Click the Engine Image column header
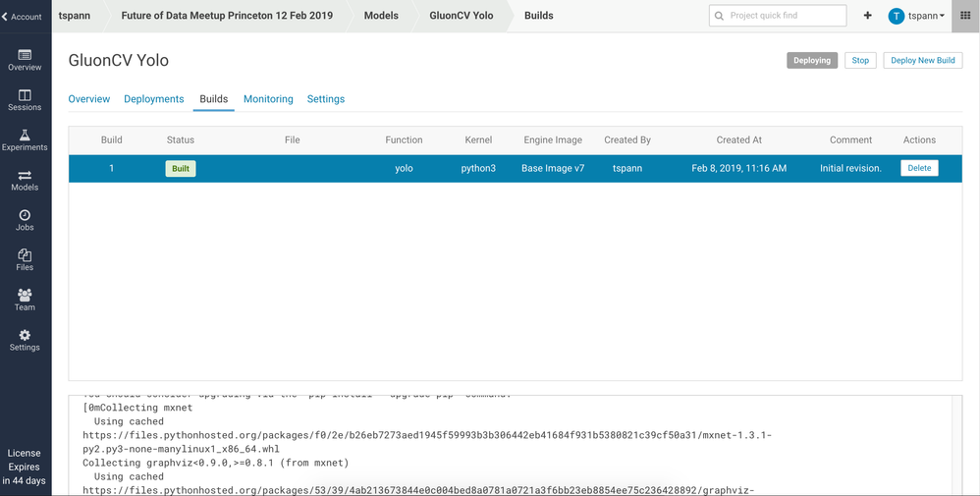 point(553,140)
